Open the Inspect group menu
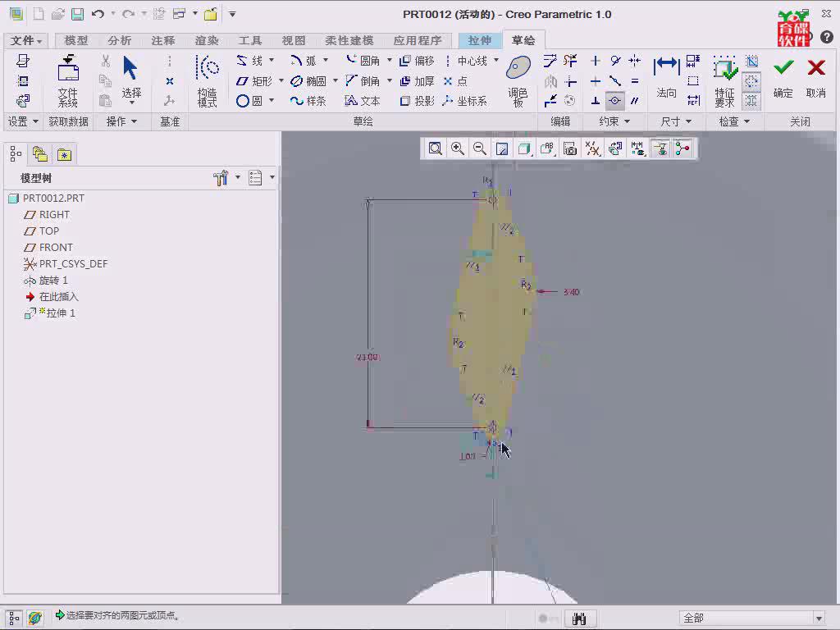Screen dimensions: 840x630 [734, 121]
